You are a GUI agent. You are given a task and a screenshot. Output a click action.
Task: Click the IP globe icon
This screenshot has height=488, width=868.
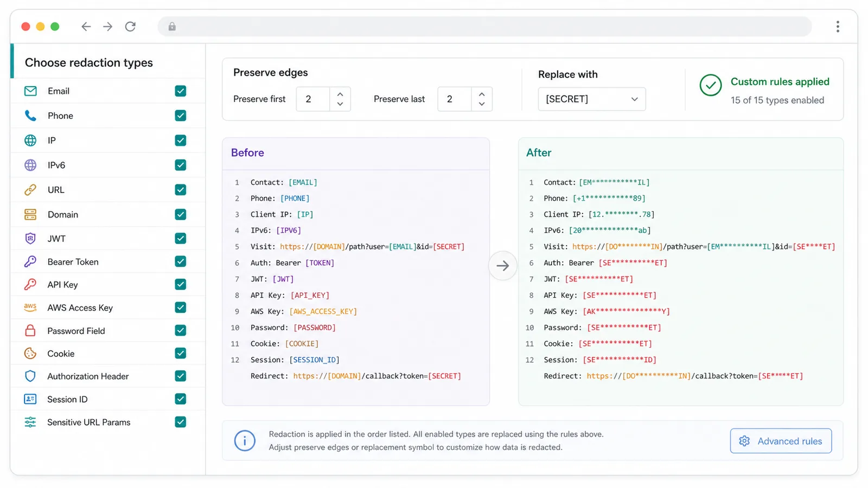(x=30, y=140)
